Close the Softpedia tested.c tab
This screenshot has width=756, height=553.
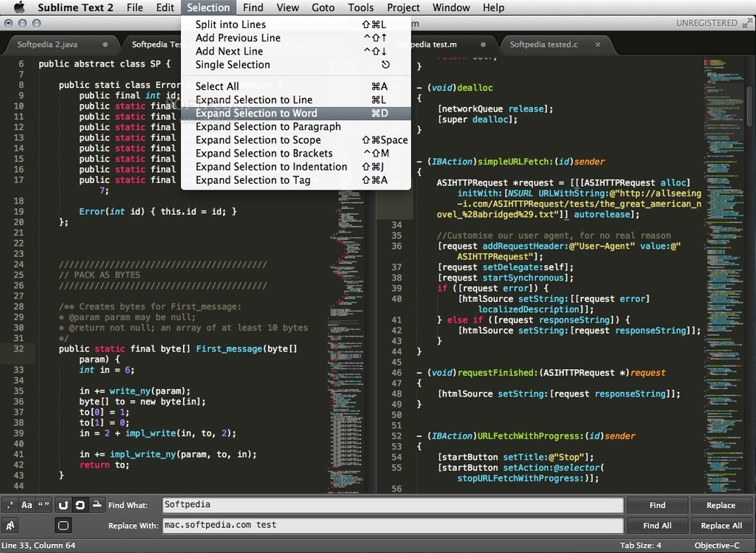598,44
